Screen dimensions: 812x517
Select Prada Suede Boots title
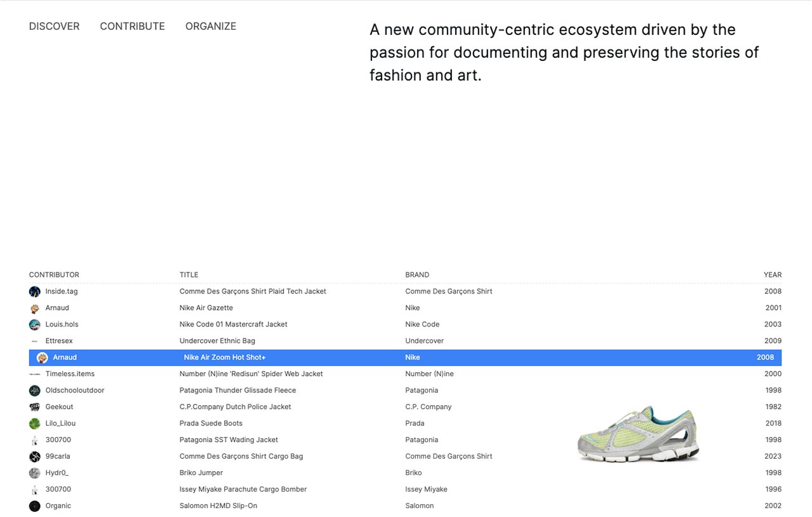[x=211, y=424]
